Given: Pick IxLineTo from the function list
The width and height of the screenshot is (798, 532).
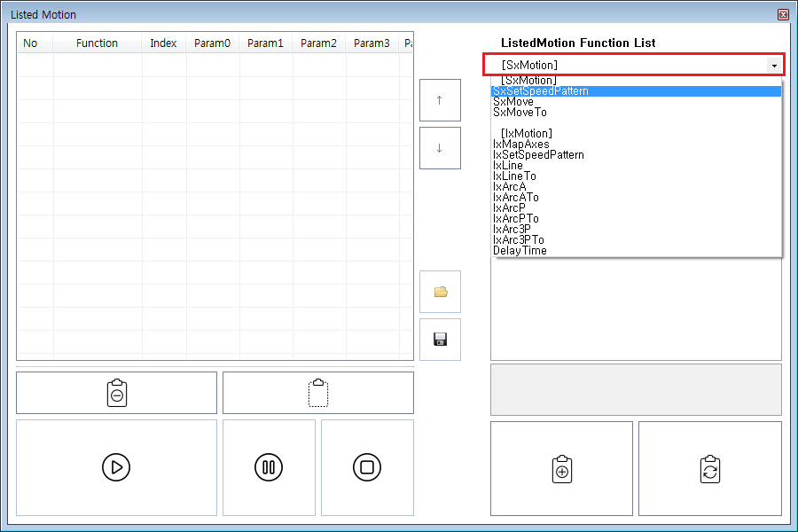Looking at the screenshot, I should [515, 176].
